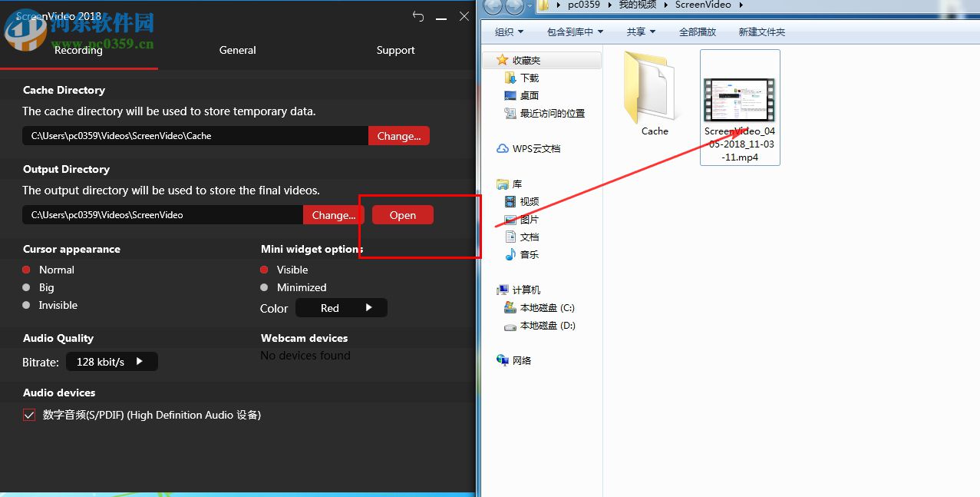Select local disk (D:) in Explorer
The image size is (980, 497).
(539, 325)
